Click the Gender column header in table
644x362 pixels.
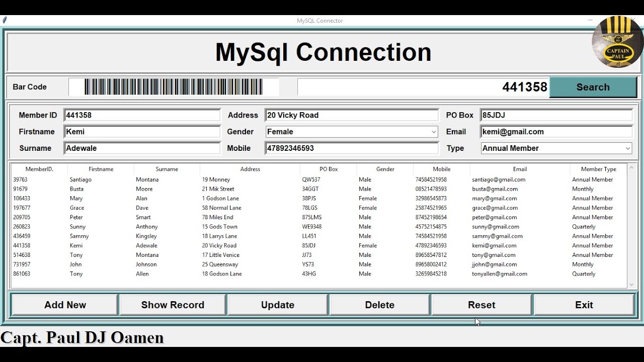tap(385, 169)
